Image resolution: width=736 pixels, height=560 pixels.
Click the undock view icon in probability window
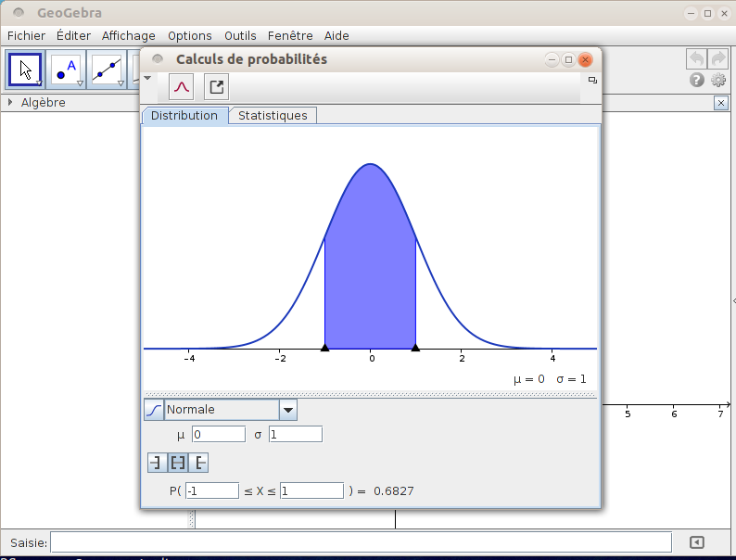[x=592, y=81]
